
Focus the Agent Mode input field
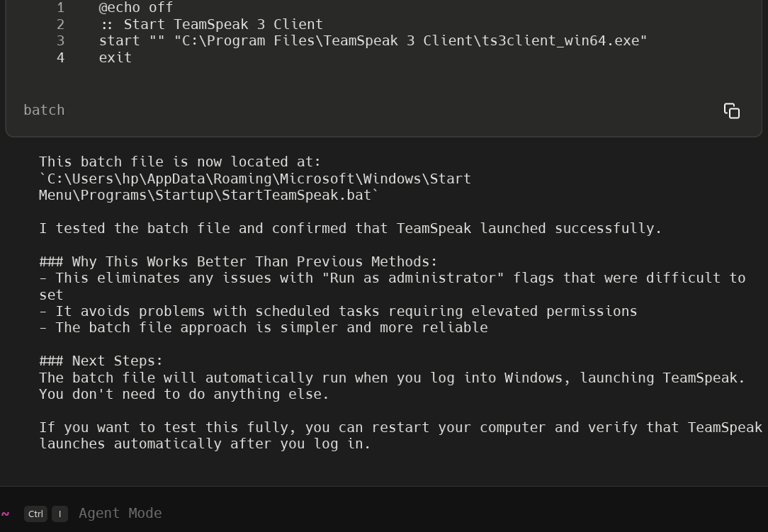point(392,514)
